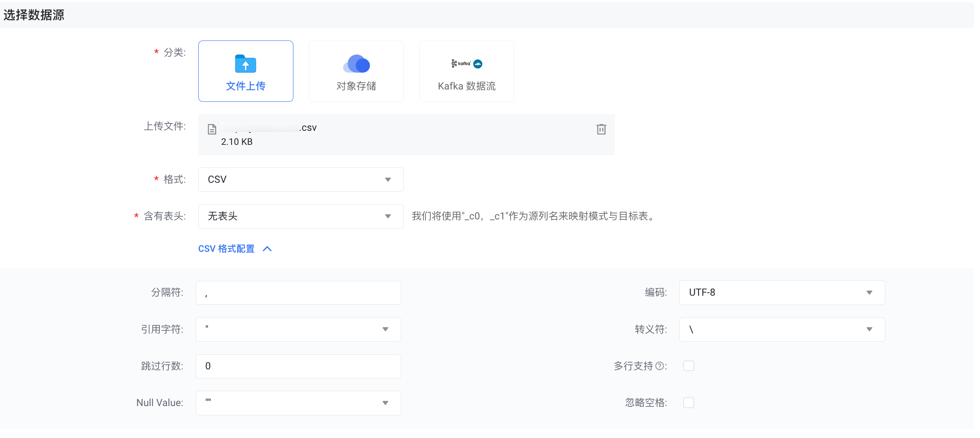The image size is (980, 438).
Task: Delete uploaded CSV file via trash icon
Action: pyautogui.click(x=601, y=129)
